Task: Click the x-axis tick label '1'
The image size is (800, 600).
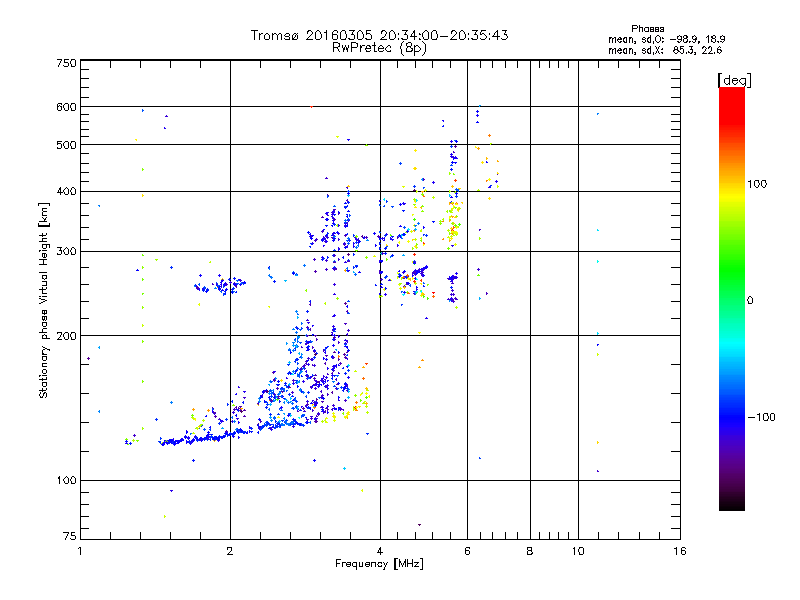Action: pos(80,551)
